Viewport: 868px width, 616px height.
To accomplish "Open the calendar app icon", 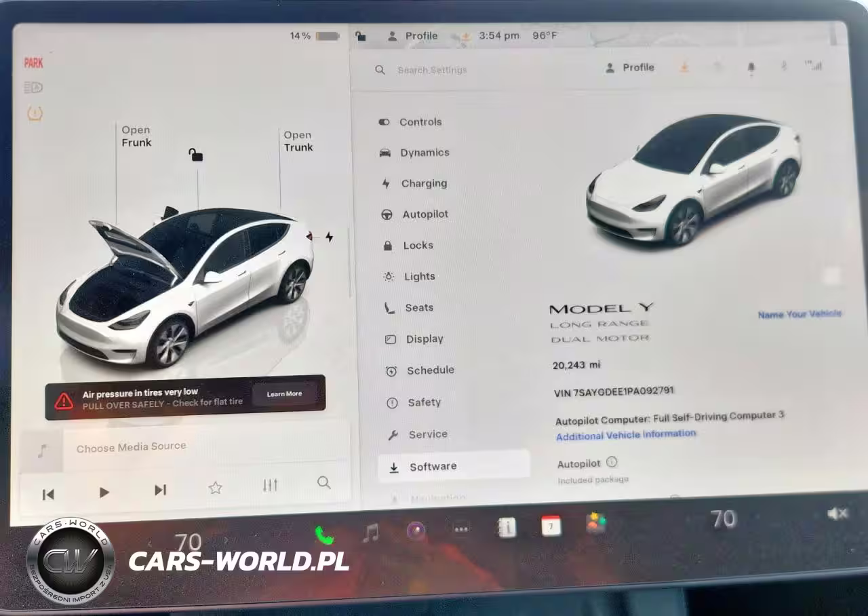I will 551,526.
